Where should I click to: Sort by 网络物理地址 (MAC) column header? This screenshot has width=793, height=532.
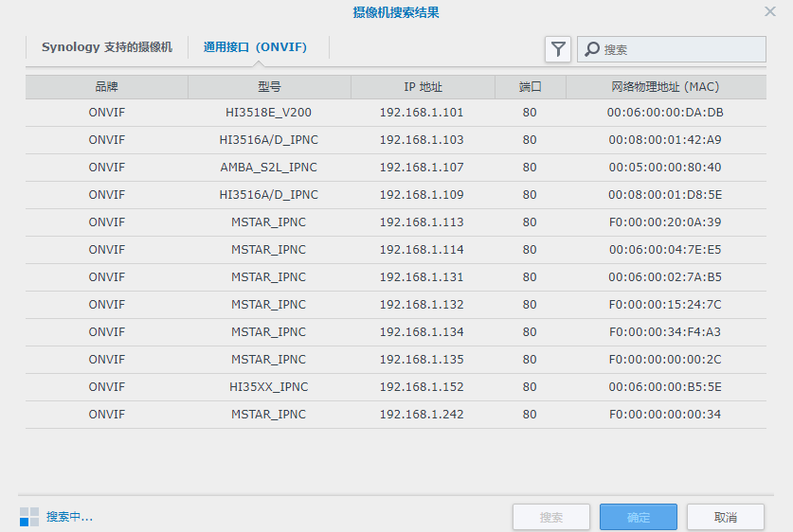pos(665,87)
